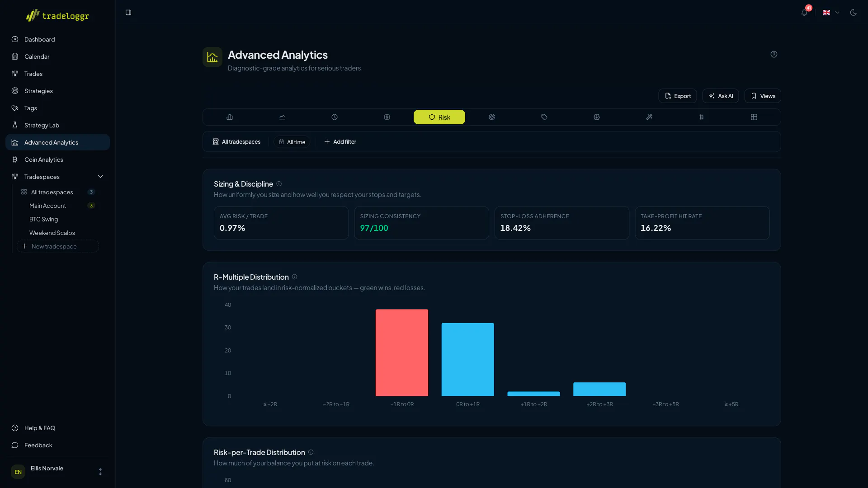Expand Ellis Norvale account menu
The height and width of the screenshot is (488, 868).
[x=57, y=472]
